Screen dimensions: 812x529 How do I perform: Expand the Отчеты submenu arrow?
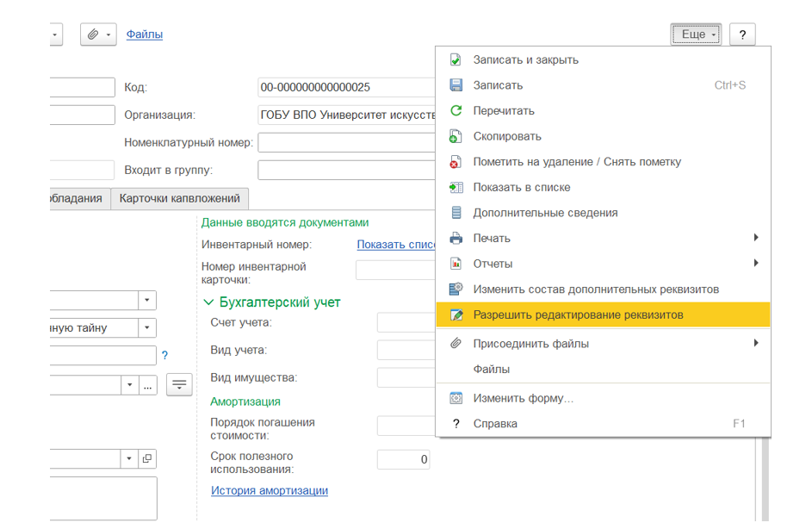[756, 263]
